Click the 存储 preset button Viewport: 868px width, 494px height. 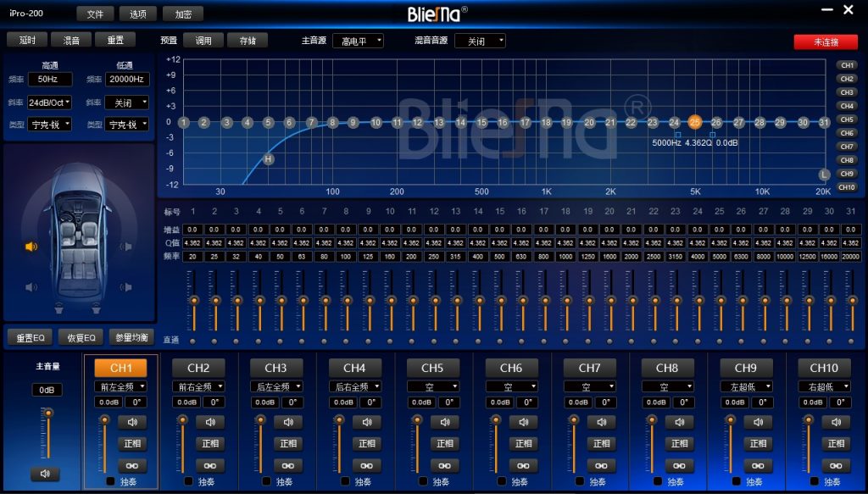click(x=248, y=41)
